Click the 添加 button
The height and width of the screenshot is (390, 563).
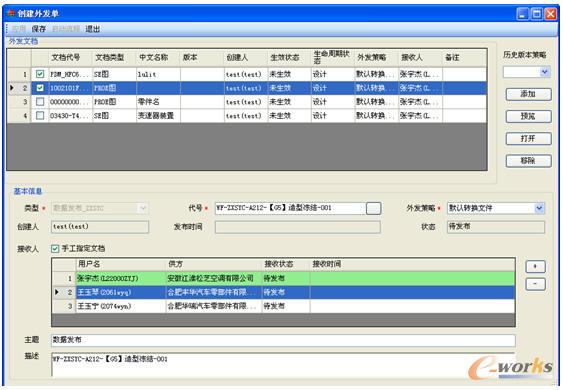[x=528, y=94]
